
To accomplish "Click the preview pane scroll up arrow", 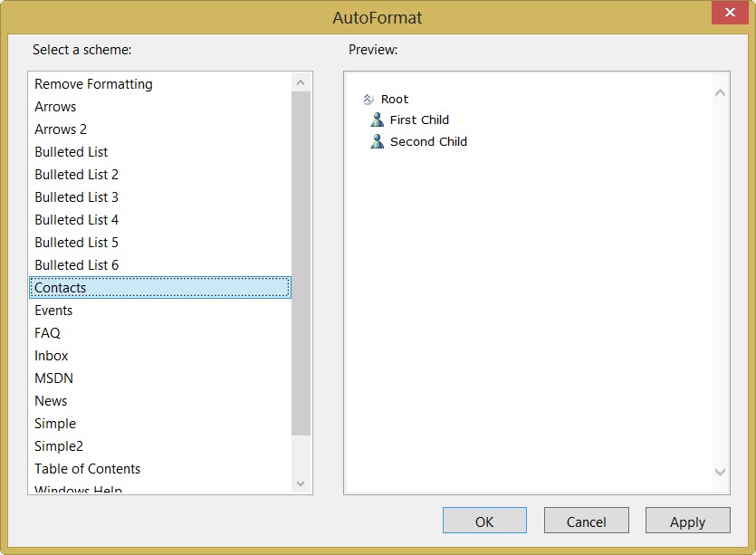I will tap(721, 93).
